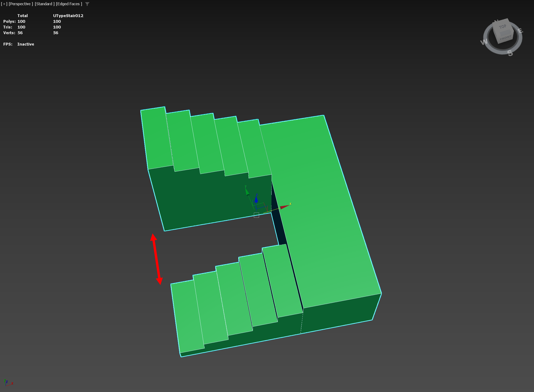The height and width of the screenshot is (392, 534).
Task: Open the [+] general viewport menu
Action: (4, 4)
